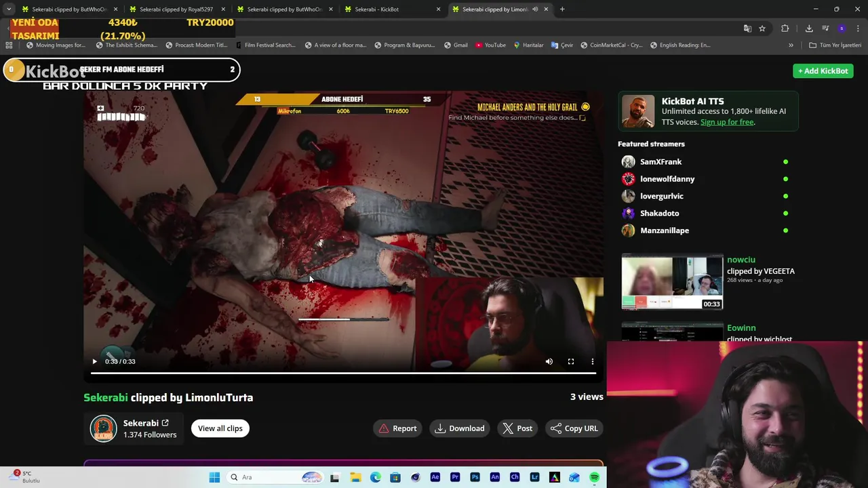
Task: Open The Exhibit: Schema... bookmark
Action: click(x=126, y=45)
